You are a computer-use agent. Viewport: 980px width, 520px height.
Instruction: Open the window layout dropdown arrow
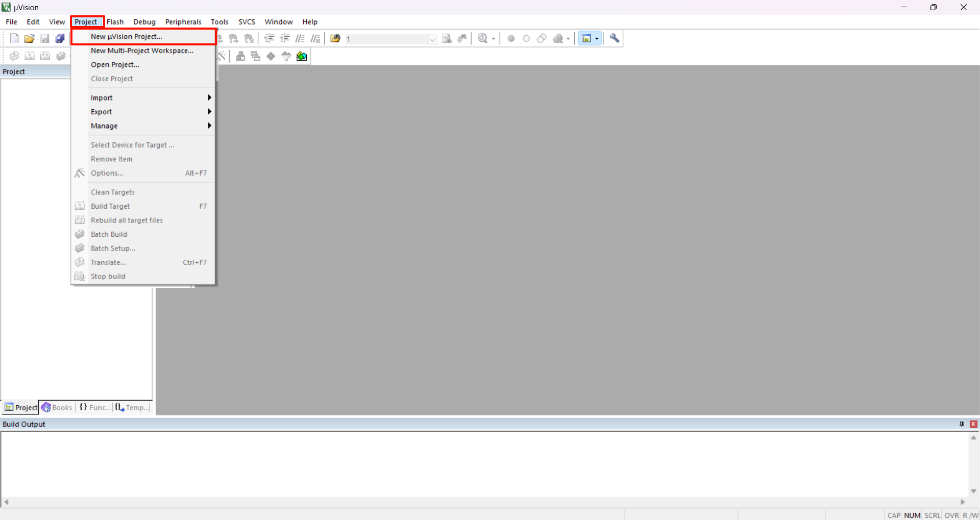[x=597, y=38]
